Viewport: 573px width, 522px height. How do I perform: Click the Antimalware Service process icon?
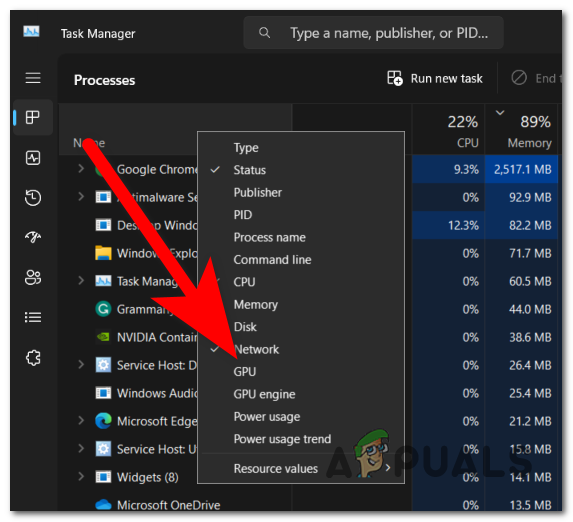coord(103,197)
